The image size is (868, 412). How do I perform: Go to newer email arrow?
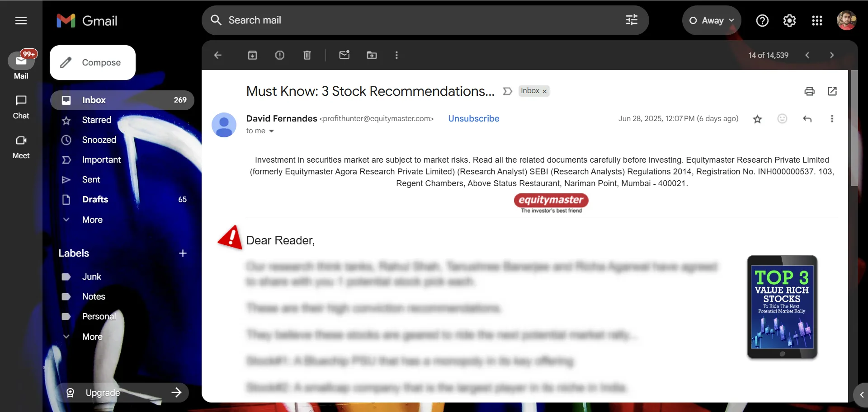click(807, 55)
